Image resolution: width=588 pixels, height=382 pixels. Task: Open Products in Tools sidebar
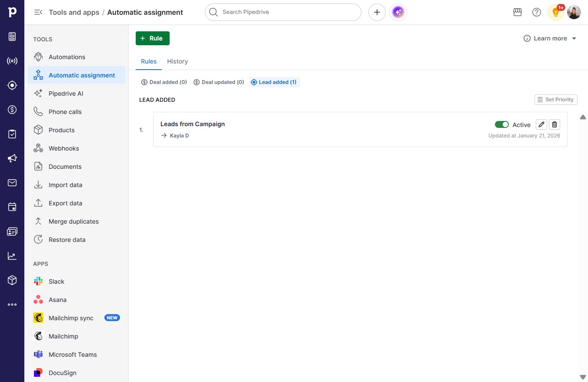pyautogui.click(x=77, y=130)
